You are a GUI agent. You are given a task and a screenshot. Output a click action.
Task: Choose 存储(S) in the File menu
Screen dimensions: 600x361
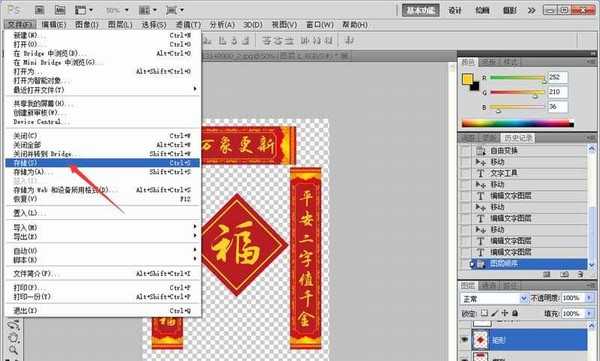(x=103, y=163)
